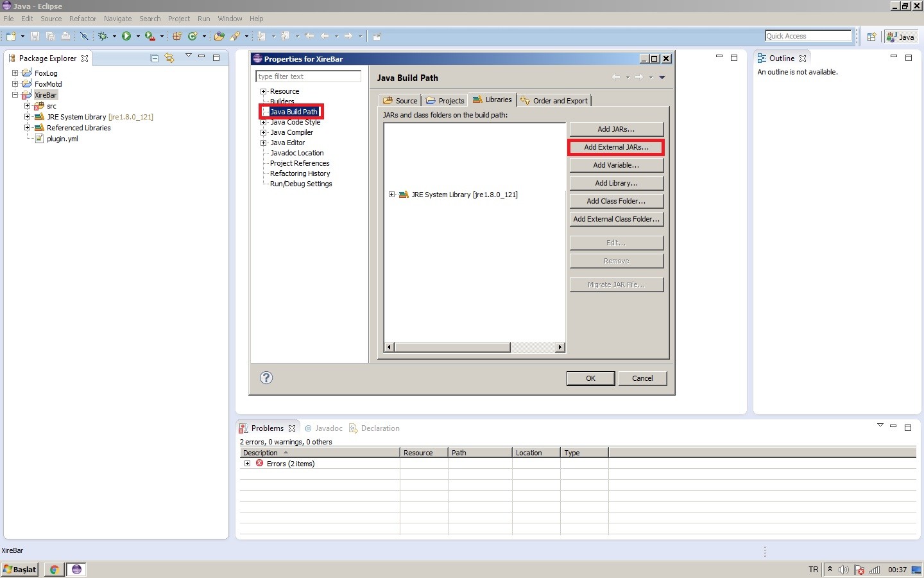Click the Forward navigation arrow in the main toolbar
This screenshot has width=924, height=578.
(348, 36)
